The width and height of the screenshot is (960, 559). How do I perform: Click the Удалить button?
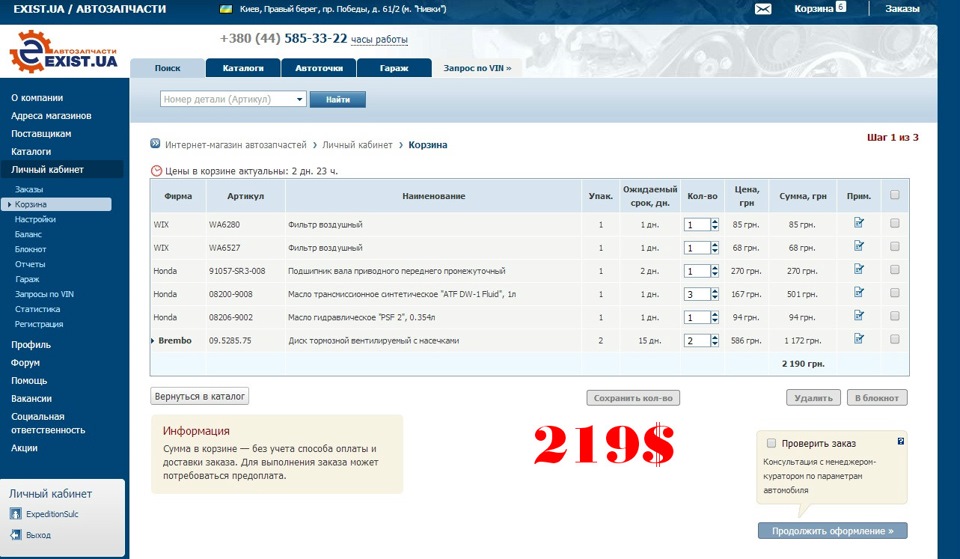pos(813,398)
